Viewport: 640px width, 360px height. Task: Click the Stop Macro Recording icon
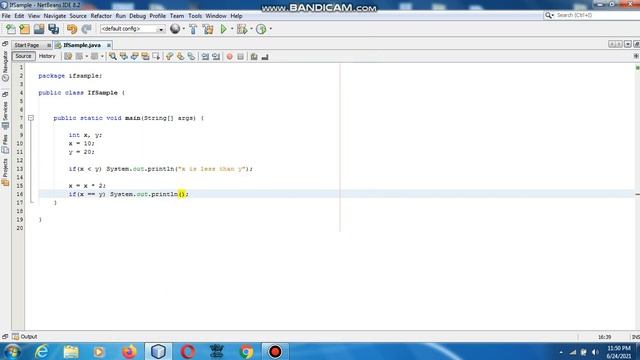tap(240, 56)
